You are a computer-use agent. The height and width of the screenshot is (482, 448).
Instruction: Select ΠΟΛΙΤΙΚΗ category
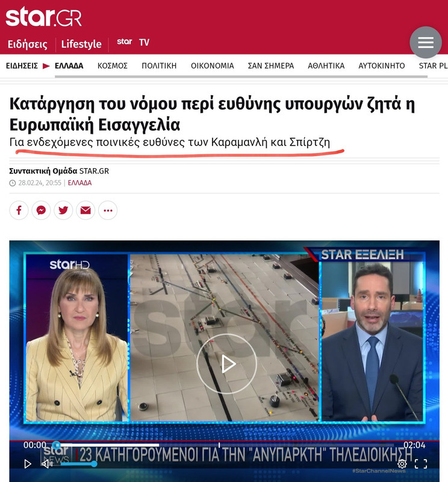tap(159, 66)
